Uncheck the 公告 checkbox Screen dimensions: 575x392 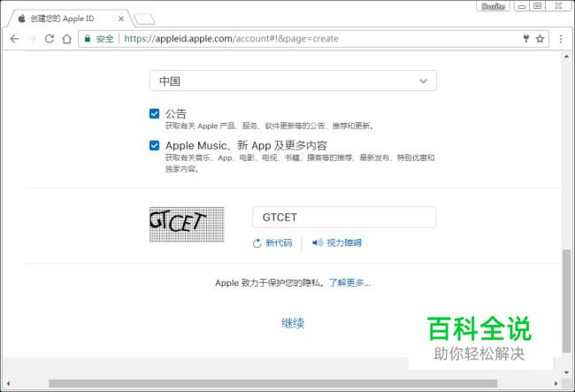pos(155,113)
